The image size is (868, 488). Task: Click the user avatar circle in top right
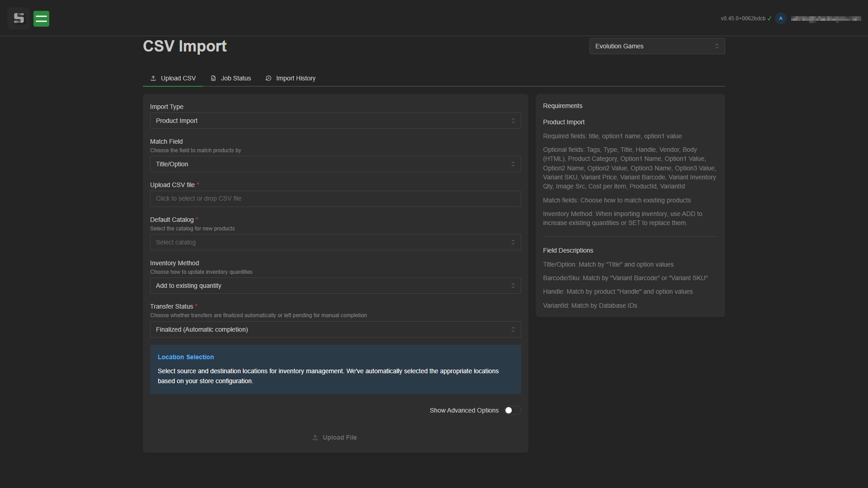781,19
